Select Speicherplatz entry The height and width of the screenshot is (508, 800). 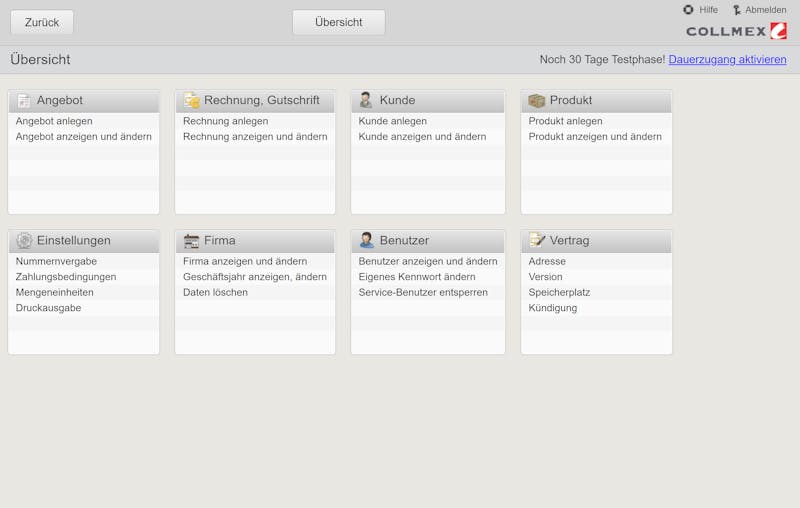pyautogui.click(x=559, y=292)
